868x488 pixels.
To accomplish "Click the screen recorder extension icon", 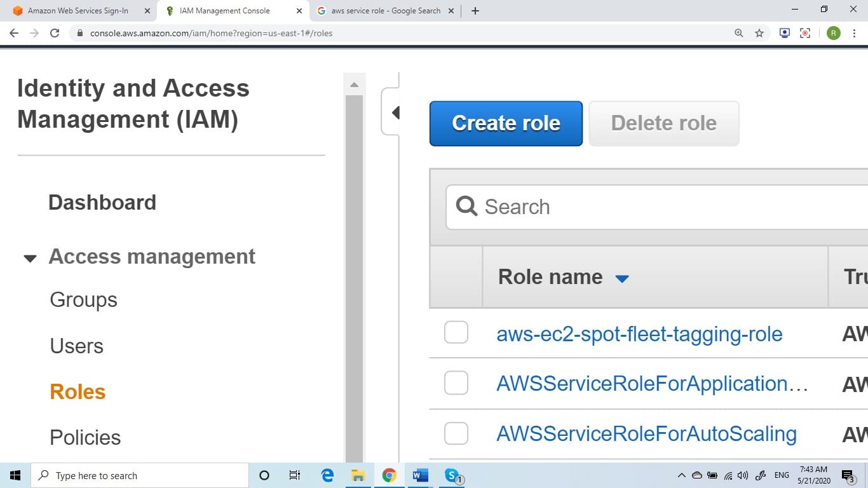I will pos(805,33).
